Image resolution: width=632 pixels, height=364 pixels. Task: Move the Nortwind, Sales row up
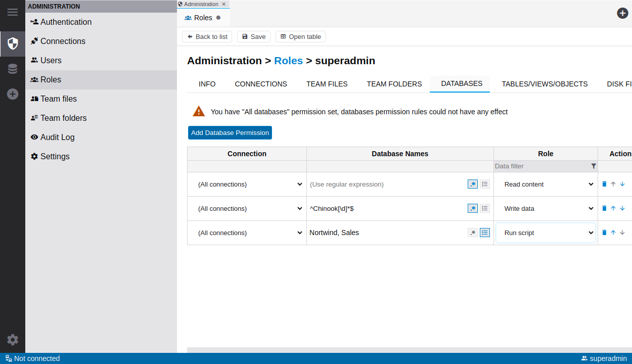(x=613, y=233)
